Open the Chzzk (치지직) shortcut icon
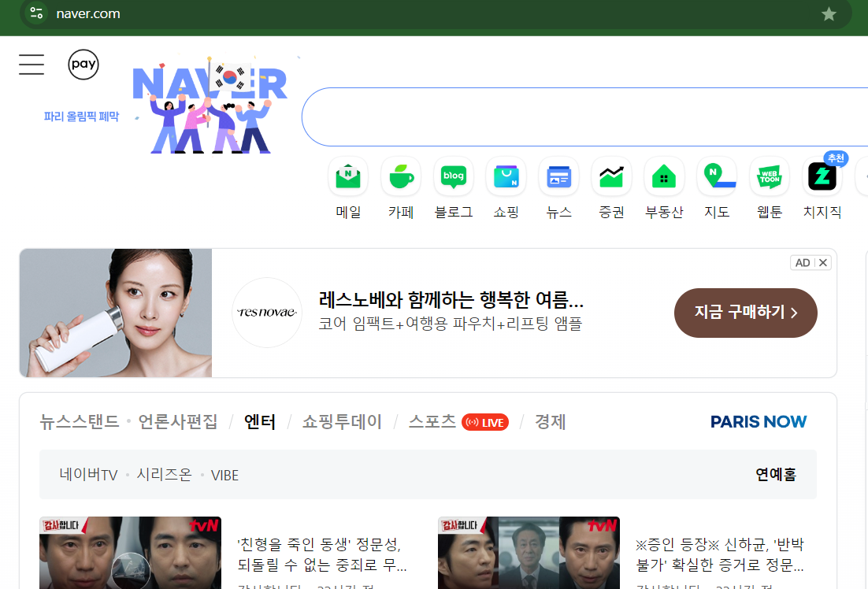 click(822, 176)
